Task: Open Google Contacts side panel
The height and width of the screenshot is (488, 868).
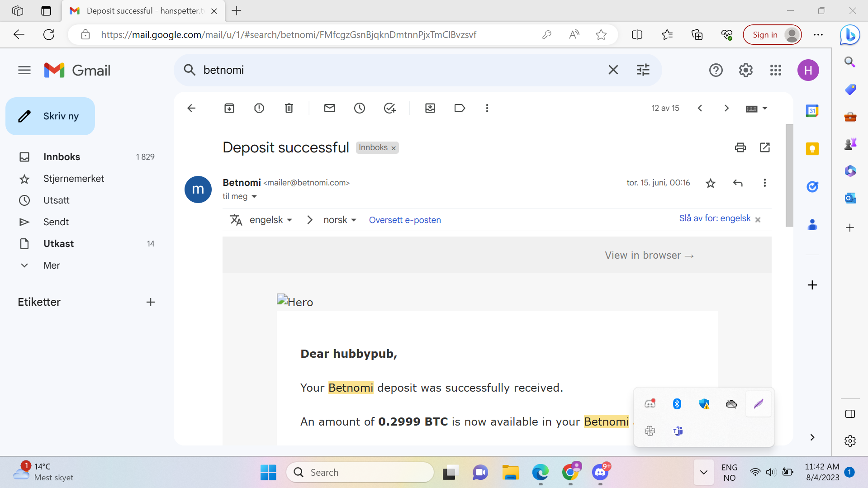Action: [812, 225]
